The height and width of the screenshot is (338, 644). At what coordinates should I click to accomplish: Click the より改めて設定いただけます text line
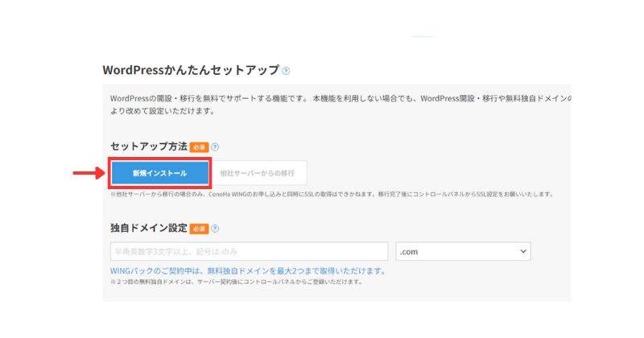click(162, 110)
